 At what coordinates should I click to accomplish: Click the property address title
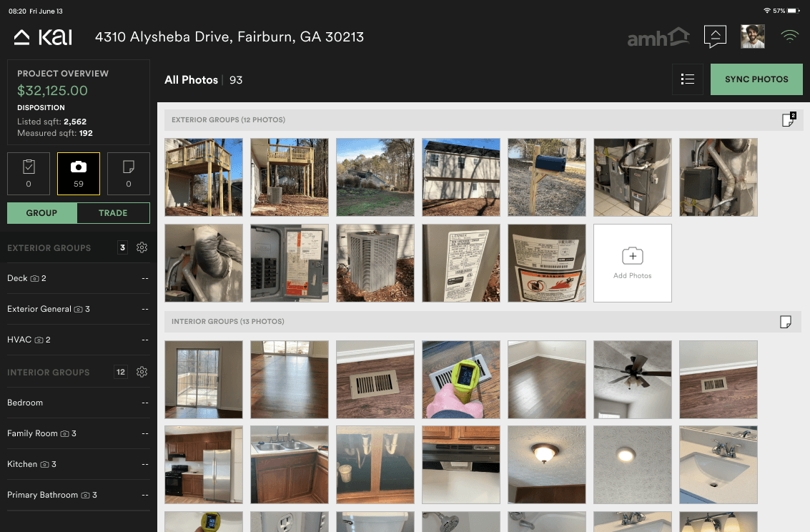pos(229,37)
